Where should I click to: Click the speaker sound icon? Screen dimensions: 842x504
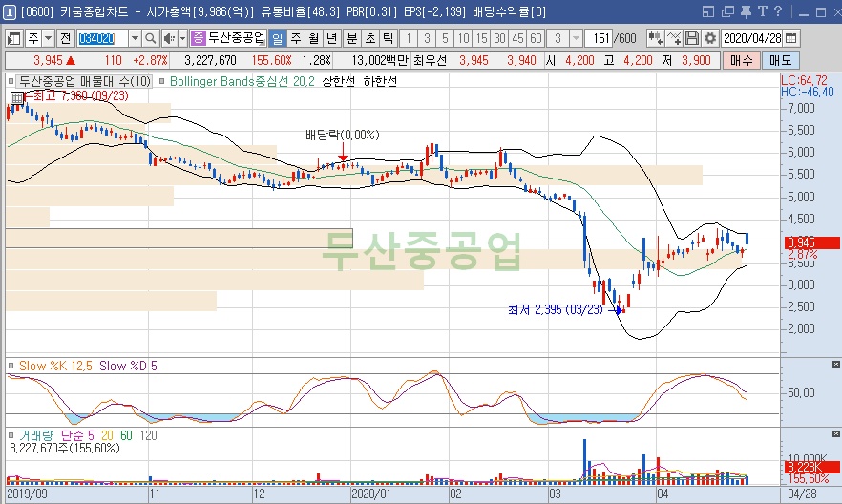click(x=169, y=38)
